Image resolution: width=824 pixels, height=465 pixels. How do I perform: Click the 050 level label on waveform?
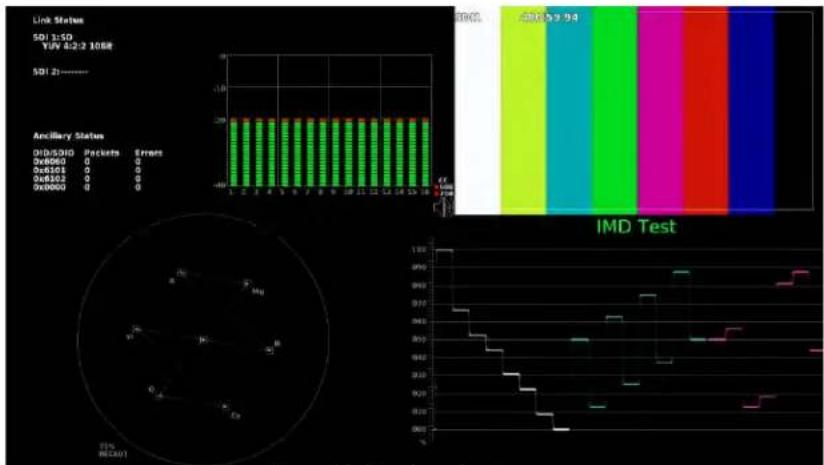(x=419, y=339)
